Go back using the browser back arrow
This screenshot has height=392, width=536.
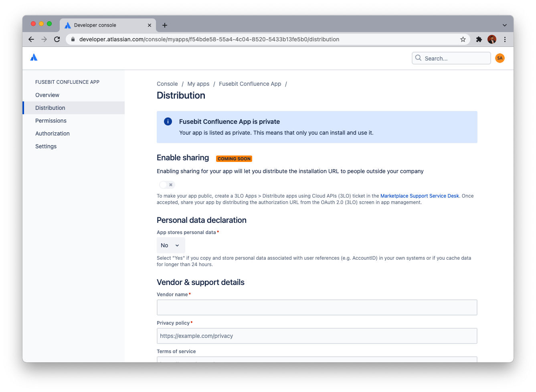[x=31, y=39]
